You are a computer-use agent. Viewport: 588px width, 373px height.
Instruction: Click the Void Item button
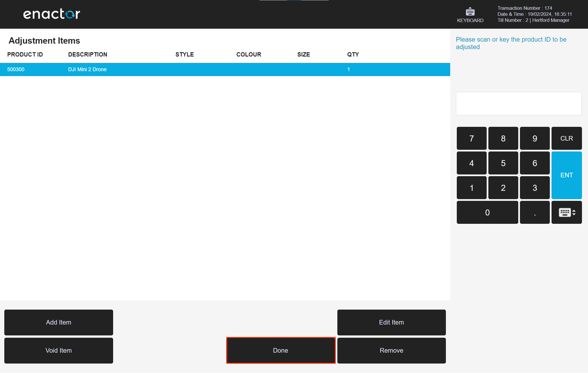[59, 350]
